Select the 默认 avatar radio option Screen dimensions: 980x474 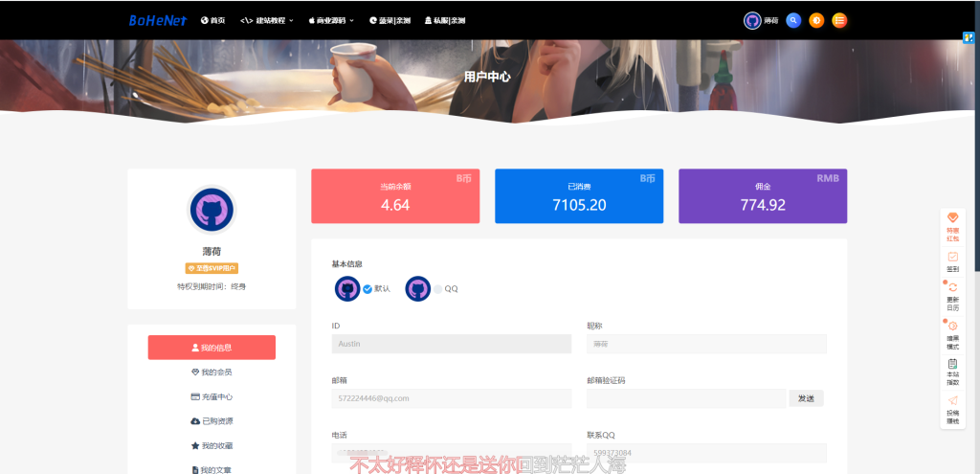(x=367, y=289)
